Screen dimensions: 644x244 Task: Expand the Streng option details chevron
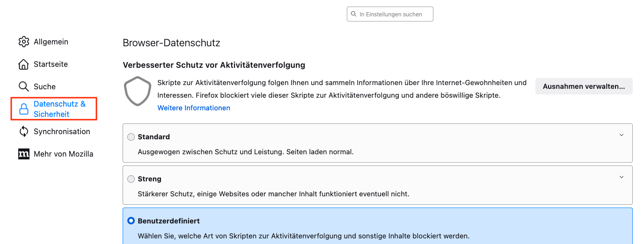(622, 177)
